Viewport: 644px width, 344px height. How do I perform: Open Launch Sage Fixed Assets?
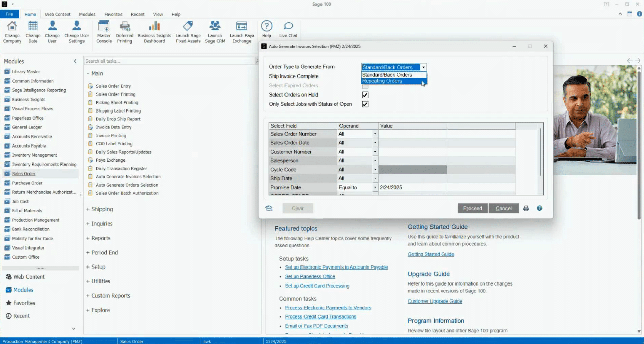(x=188, y=31)
